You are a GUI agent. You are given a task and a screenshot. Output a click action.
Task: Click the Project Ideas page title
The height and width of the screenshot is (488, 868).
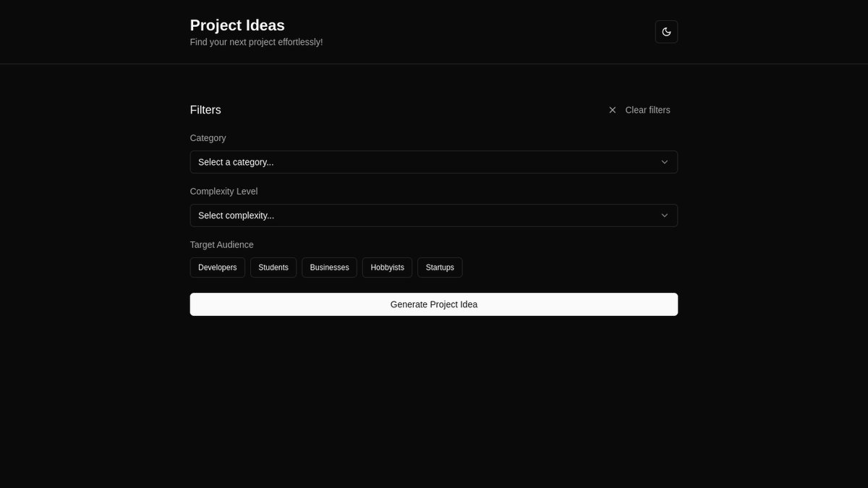pyautogui.click(x=237, y=25)
